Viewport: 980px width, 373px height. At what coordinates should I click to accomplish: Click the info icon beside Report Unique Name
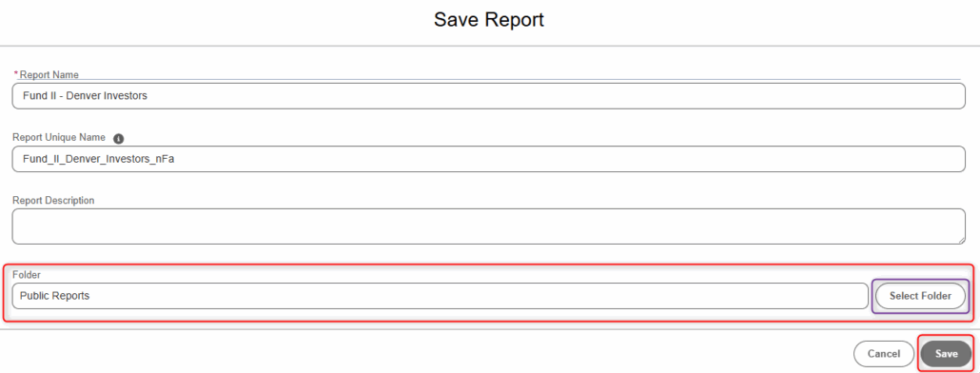tap(119, 138)
